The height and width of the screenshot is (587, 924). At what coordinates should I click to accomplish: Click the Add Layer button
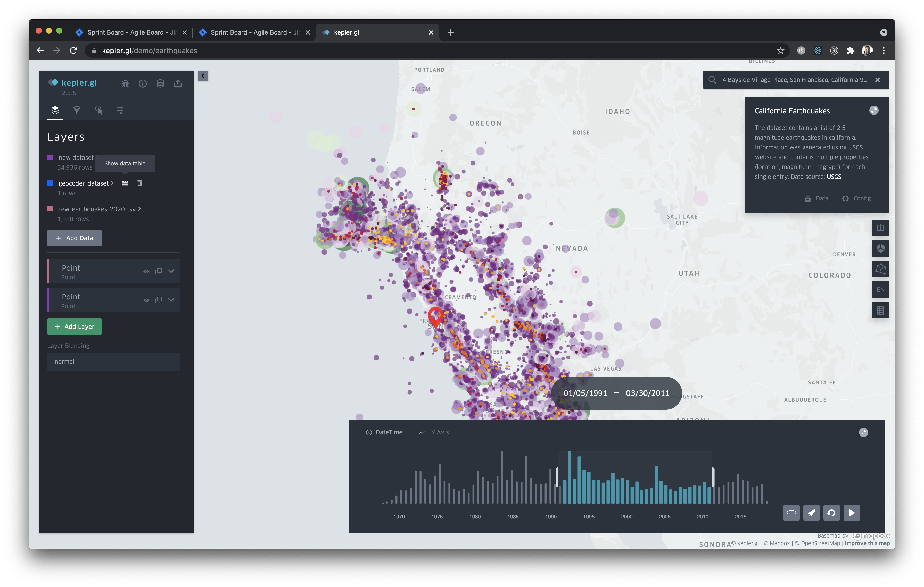pos(75,326)
